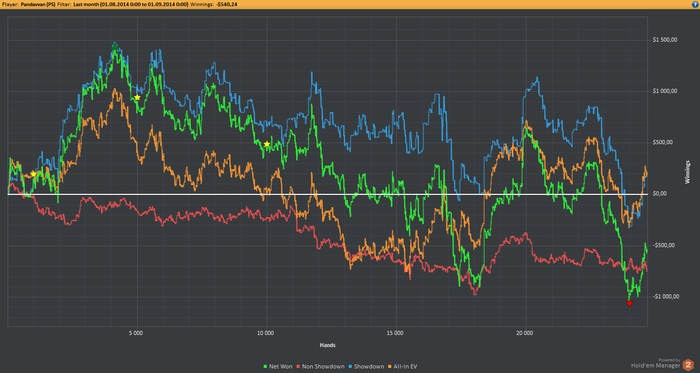This screenshot has width=700, height=373.
Task: Toggle the Non Showdown legend entry
Action: tap(322, 366)
